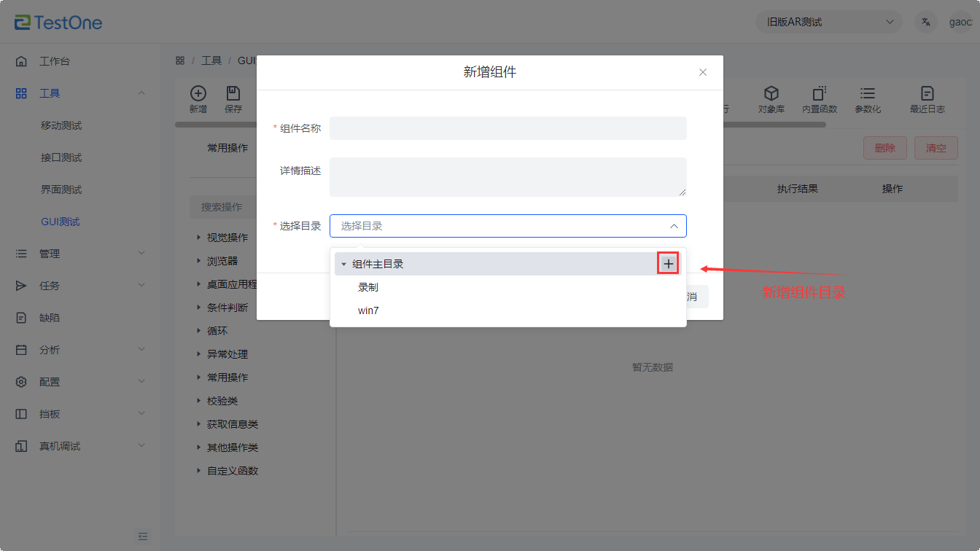This screenshot has height=551, width=980.
Task: Open the 移动测试 sidebar menu item
Action: click(61, 125)
